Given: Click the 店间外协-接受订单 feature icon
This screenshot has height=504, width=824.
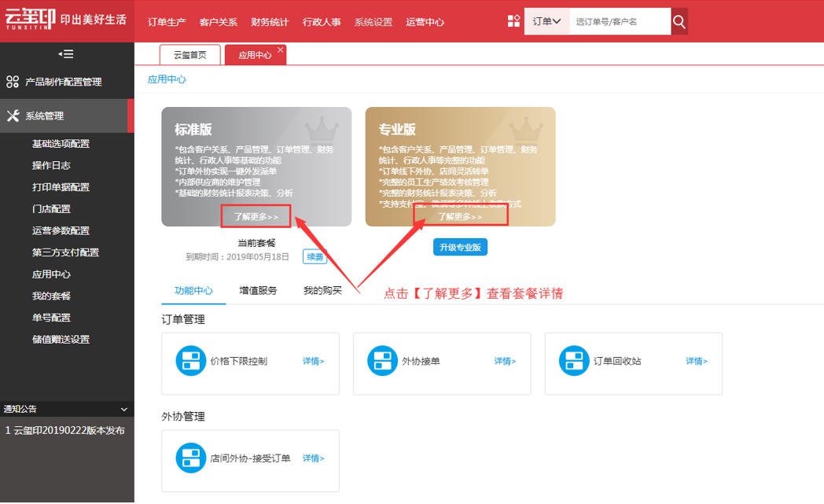Looking at the screenshot, I should [x=190, y=458].
